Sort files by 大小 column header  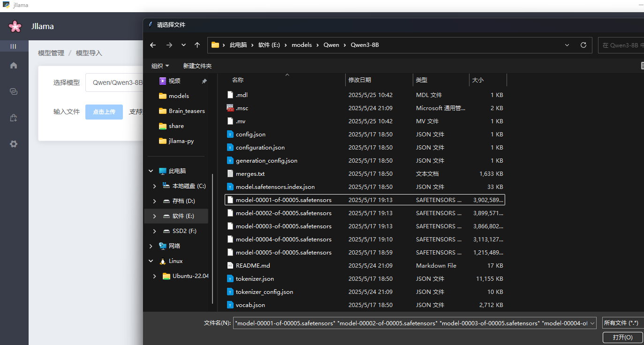[477, 80]
